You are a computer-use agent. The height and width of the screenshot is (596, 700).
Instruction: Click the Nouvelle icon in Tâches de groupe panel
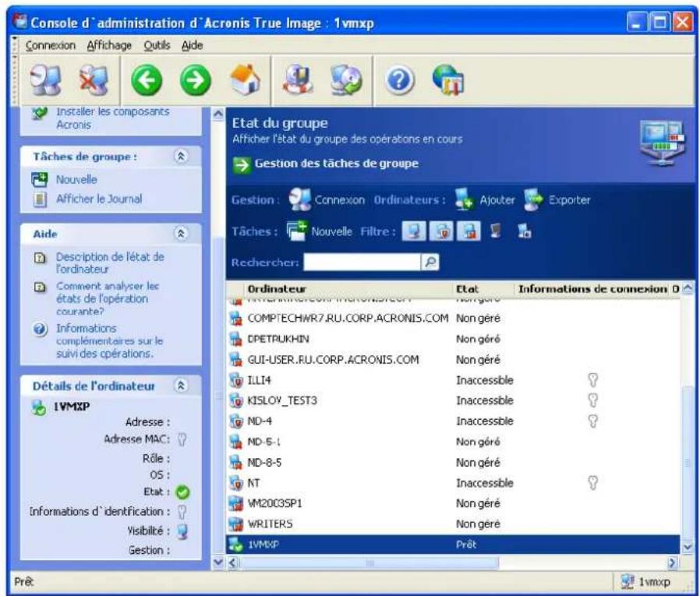click(39, 180)
